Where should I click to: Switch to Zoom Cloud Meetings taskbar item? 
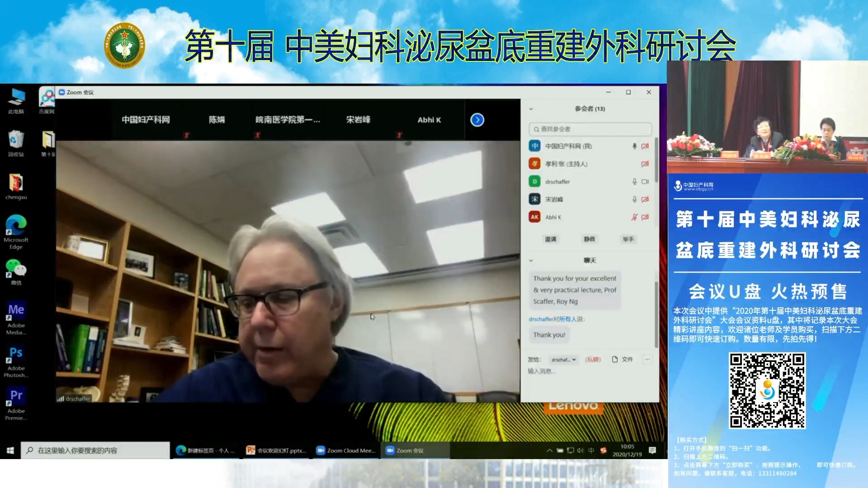pos(346,450)
